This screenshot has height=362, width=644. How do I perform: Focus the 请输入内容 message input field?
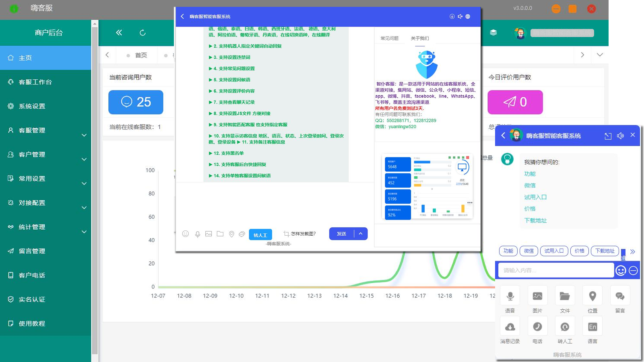coord(556,270)
